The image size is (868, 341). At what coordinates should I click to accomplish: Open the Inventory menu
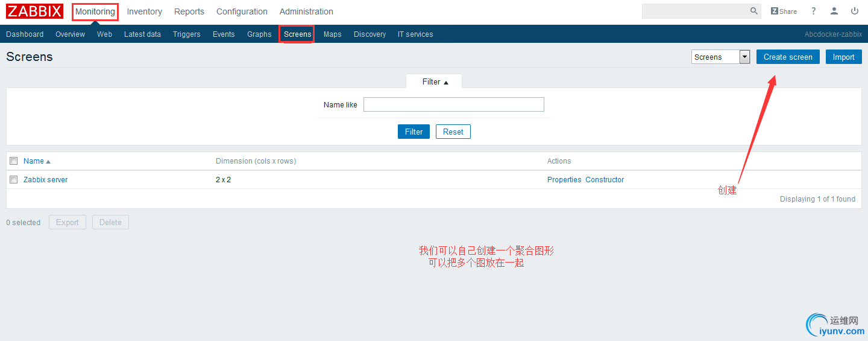point(145,11)
